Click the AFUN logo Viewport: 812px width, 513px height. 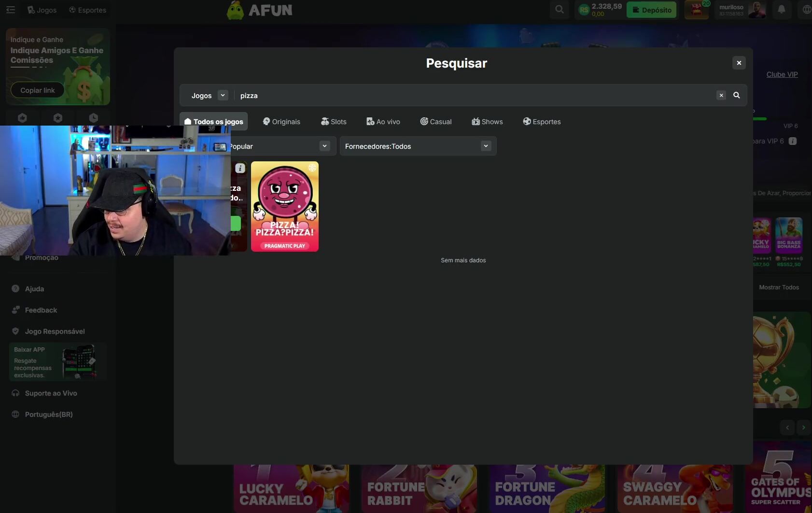point(260,10)
